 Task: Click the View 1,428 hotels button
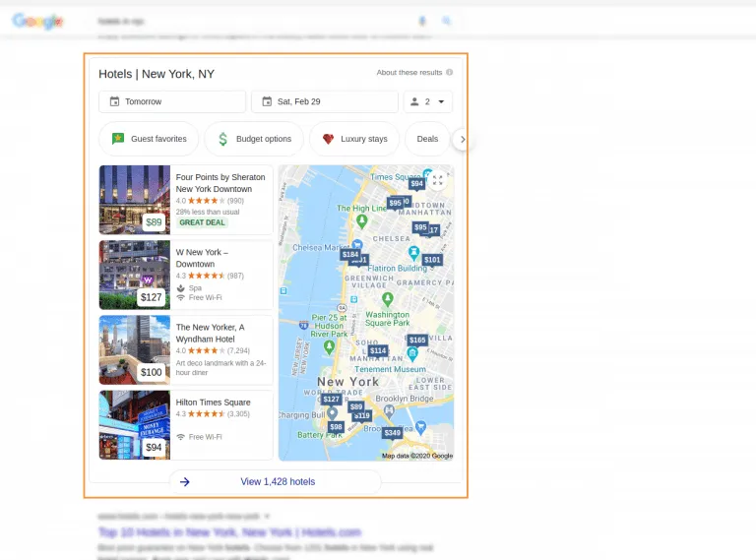click(275, 481)
